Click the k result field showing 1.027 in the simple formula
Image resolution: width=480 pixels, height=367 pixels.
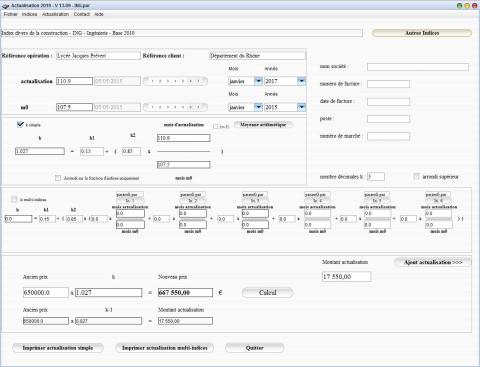40,151
